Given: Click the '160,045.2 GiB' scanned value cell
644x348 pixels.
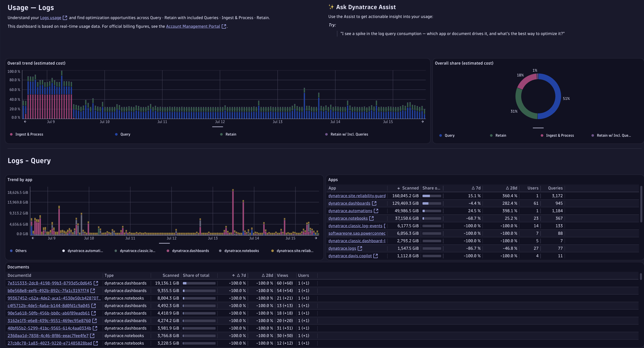Looking at the screenshot, I should 405,196.
